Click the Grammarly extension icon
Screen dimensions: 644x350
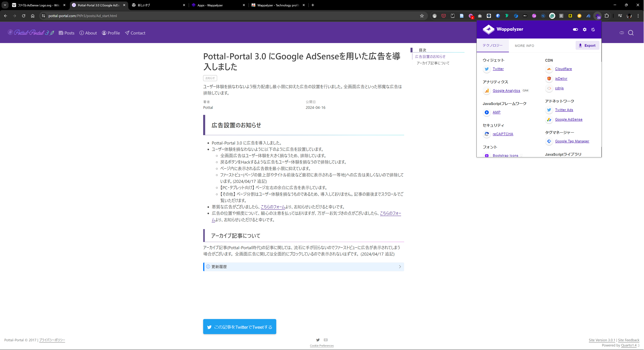pos(552,16)
